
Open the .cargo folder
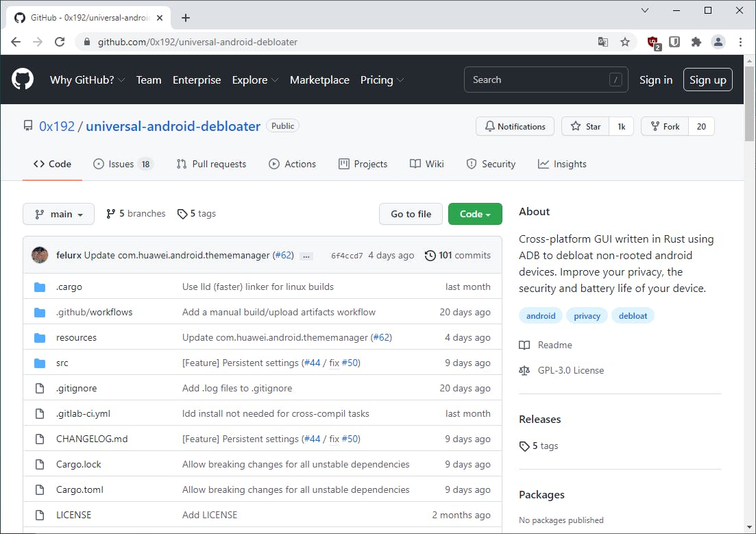pos(69,287)
